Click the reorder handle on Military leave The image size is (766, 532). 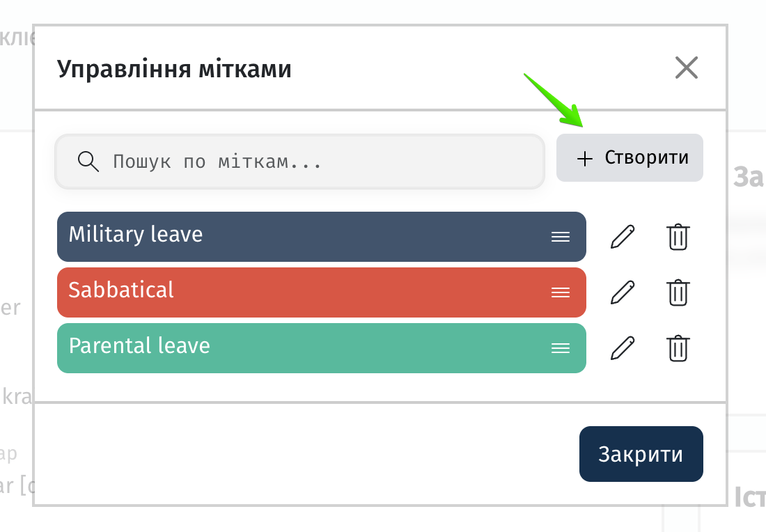click(561, 237)
